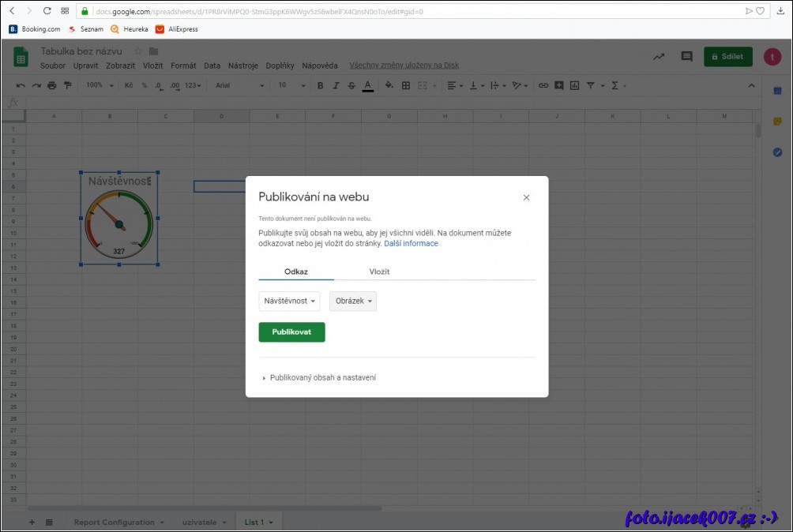793x532 pixels.
Task: Click the green Publikovat button
Action: coord(291,332)
